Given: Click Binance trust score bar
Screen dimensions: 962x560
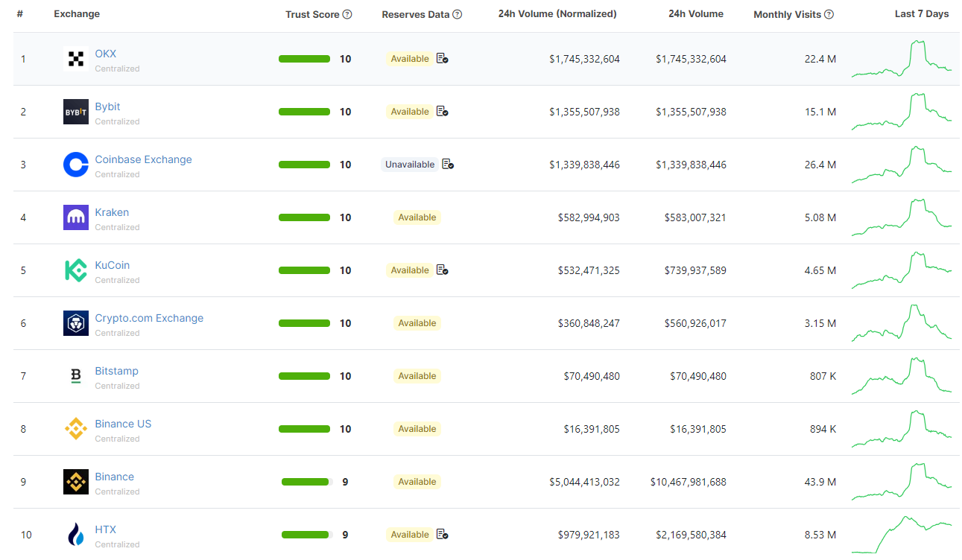Looking at the screenshot, I should click(306, 482).
